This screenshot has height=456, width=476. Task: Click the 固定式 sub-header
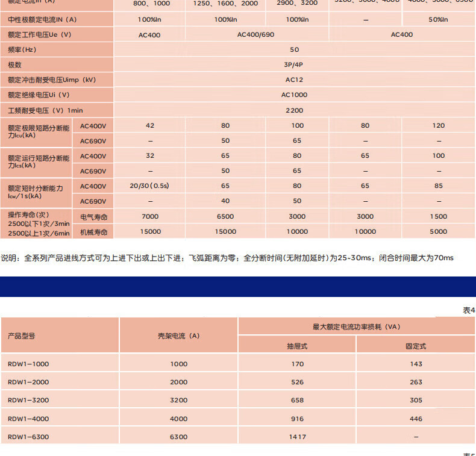click(416, 346)
